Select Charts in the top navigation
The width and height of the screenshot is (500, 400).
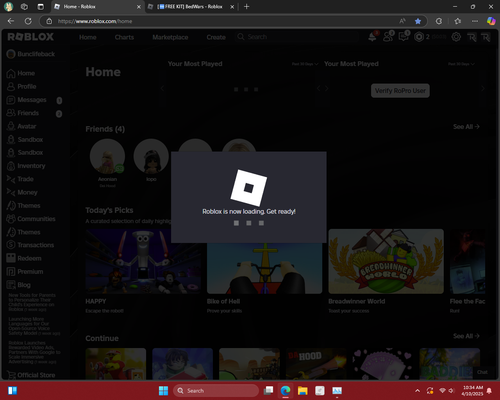click(124, 37)
